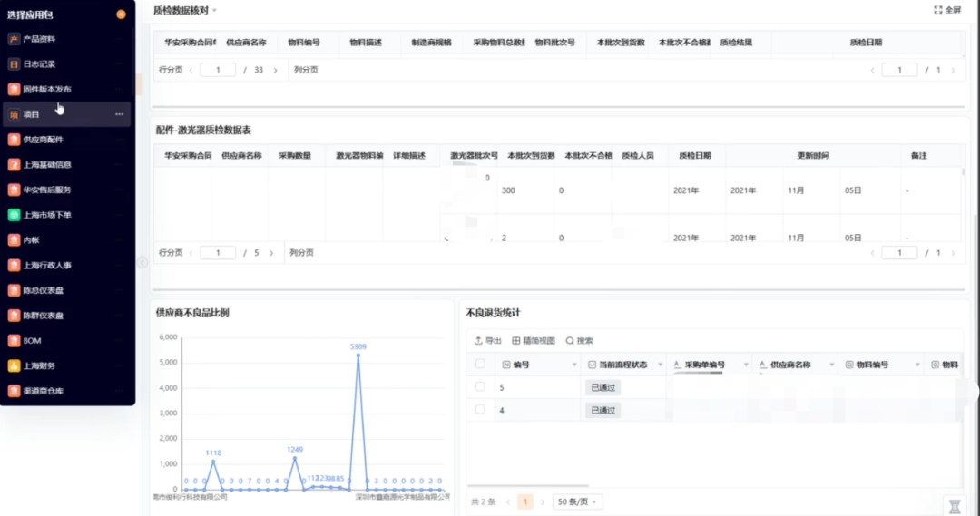Collapse the sidebar with the round arrow handle
980x516 pixels.
pyautogui.click(x=142, y=262)
